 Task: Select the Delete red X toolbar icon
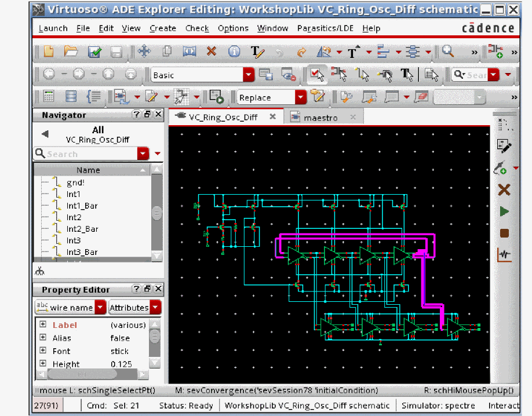[x=212, y=52]
